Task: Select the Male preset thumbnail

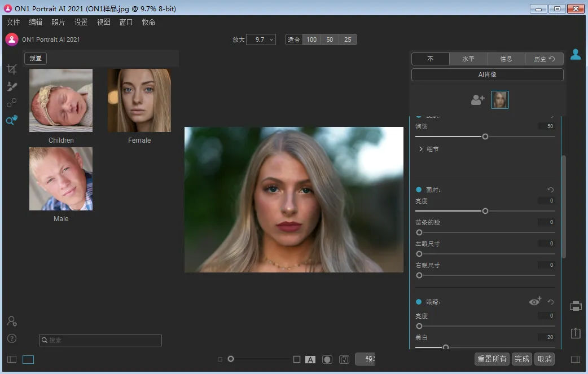Action: coord(60,179)
